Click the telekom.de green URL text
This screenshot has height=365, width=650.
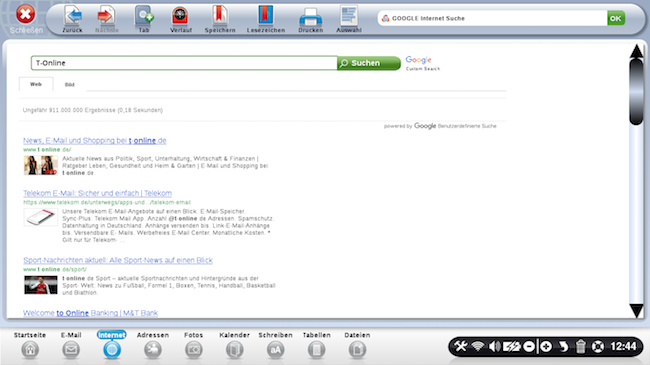(x=107, y=202)
